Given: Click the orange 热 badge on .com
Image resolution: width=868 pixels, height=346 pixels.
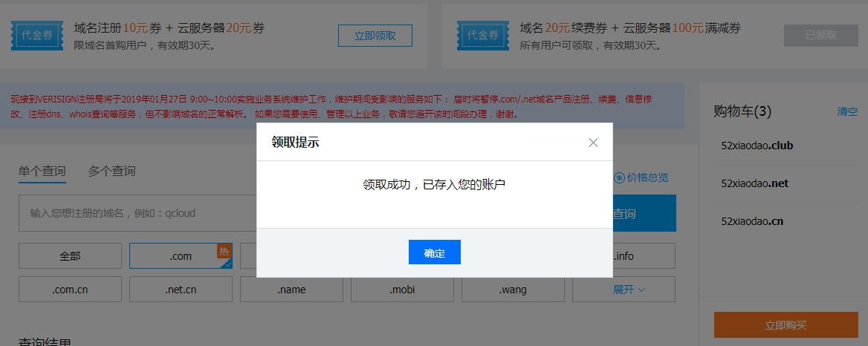Looking at the screenshot, I should pos(224,251).
